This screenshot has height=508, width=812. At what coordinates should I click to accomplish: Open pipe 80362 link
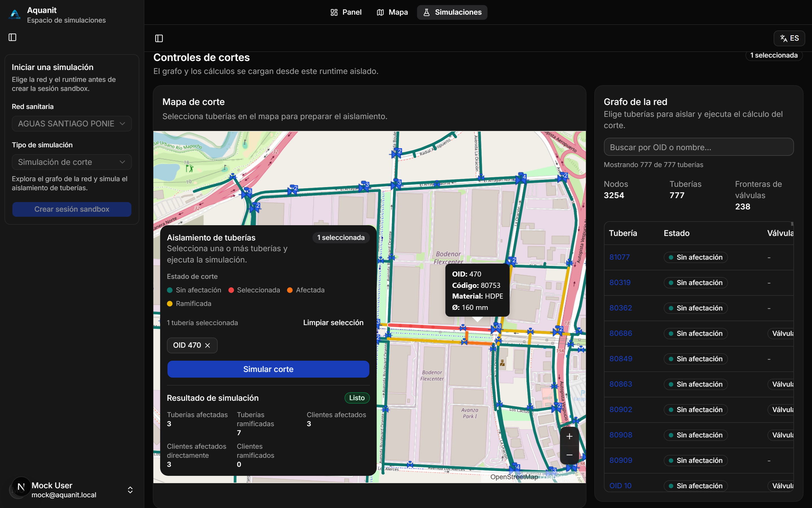tap(620, 308)
